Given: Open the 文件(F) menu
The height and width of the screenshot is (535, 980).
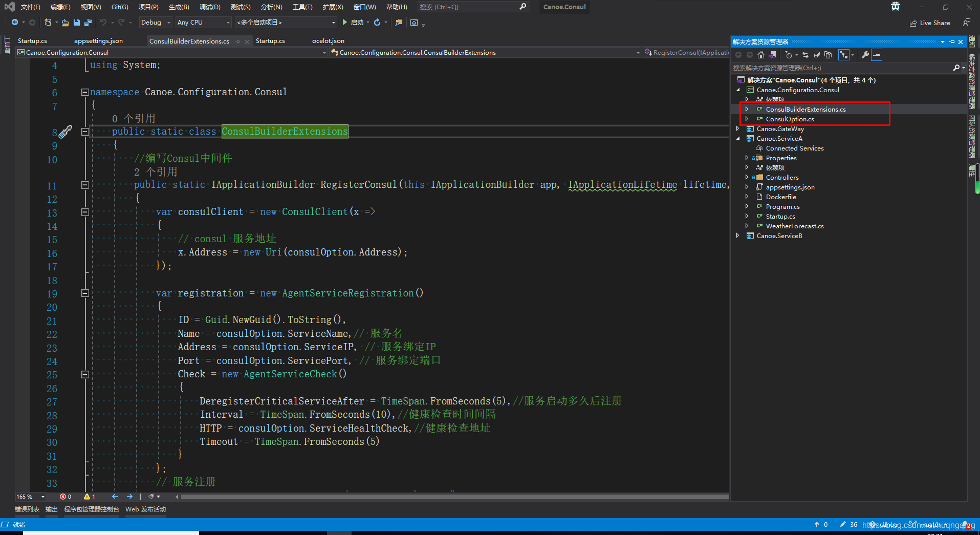Looking at the screenshot, I should coord(30,7).
